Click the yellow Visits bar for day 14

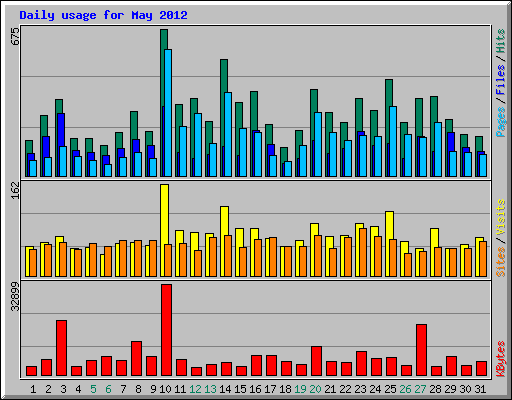click(x=224, y=221)
